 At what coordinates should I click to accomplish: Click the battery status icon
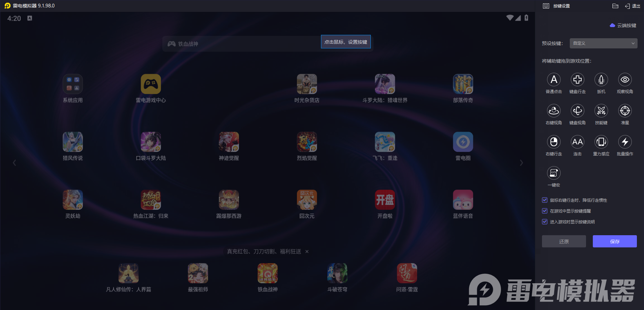pos(526,18)
